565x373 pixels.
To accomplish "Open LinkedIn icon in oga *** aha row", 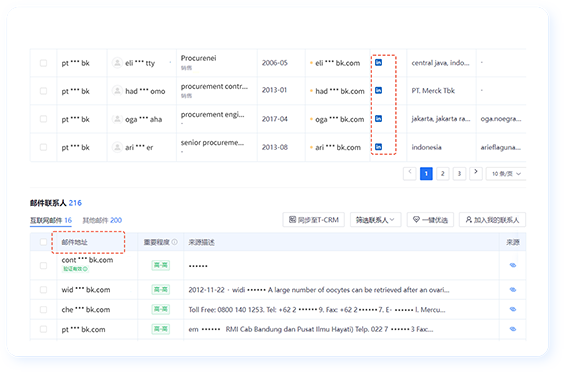I will click(x=378, y=119).
